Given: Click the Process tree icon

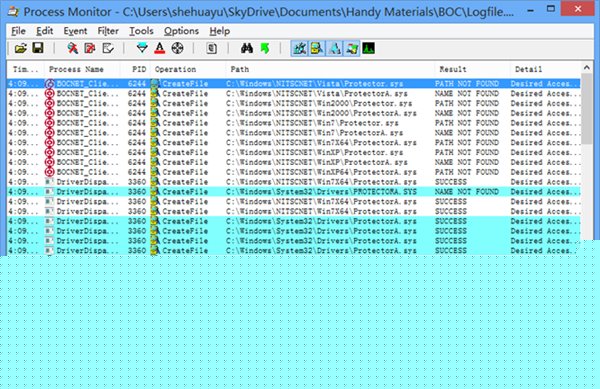Looking at the screenshot, I should 212,49.
